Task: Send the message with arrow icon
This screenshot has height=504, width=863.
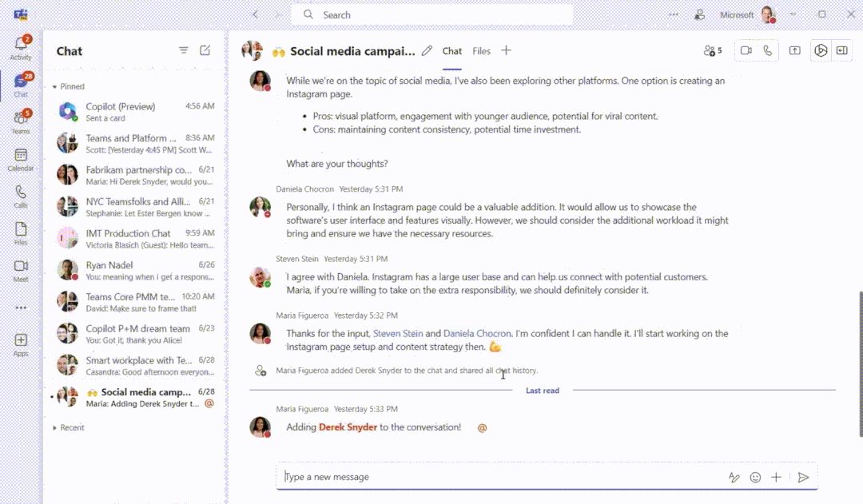Action: pos(803,478)
